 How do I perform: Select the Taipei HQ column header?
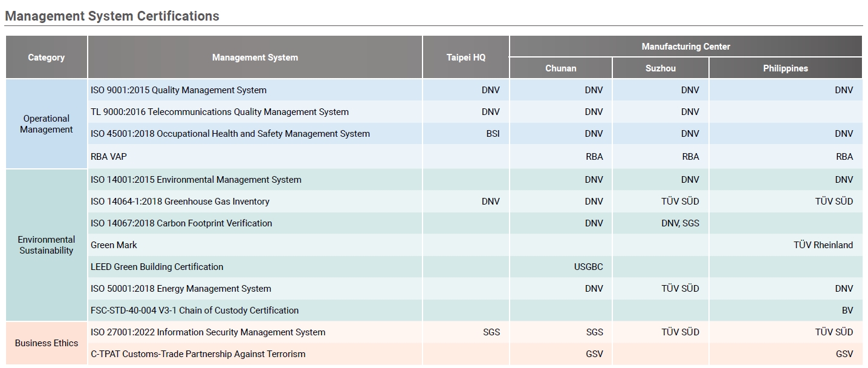(x=465, y=57)
